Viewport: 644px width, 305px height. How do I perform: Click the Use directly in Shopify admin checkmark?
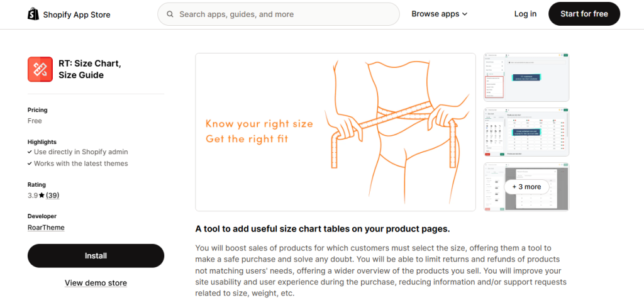pyautogui.click(x=30, y=152)
